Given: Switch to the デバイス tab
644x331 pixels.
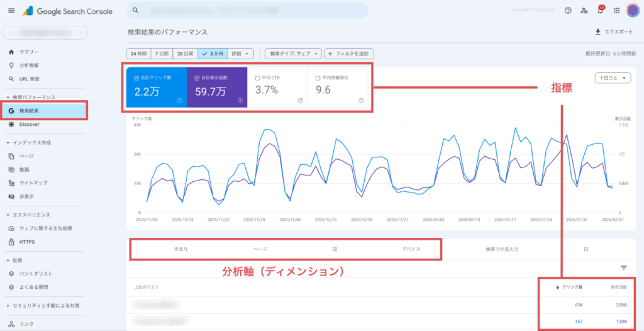Looking at the screenshot, I should pyautogui.click(x=411, y=249).
